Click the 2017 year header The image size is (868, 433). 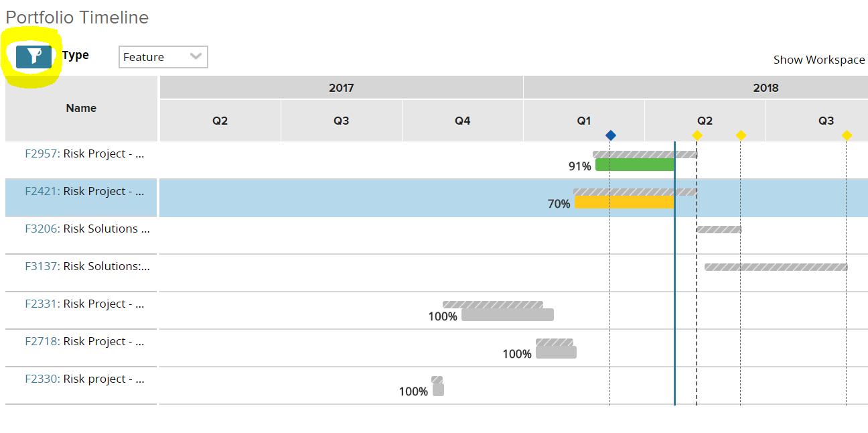[x=341, y=87]
